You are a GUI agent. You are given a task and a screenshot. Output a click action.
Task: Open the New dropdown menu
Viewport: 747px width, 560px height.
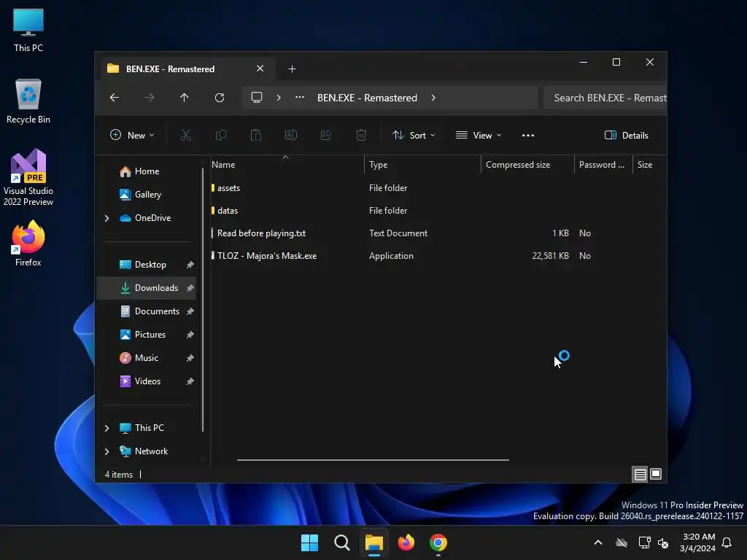pos(132,135)
